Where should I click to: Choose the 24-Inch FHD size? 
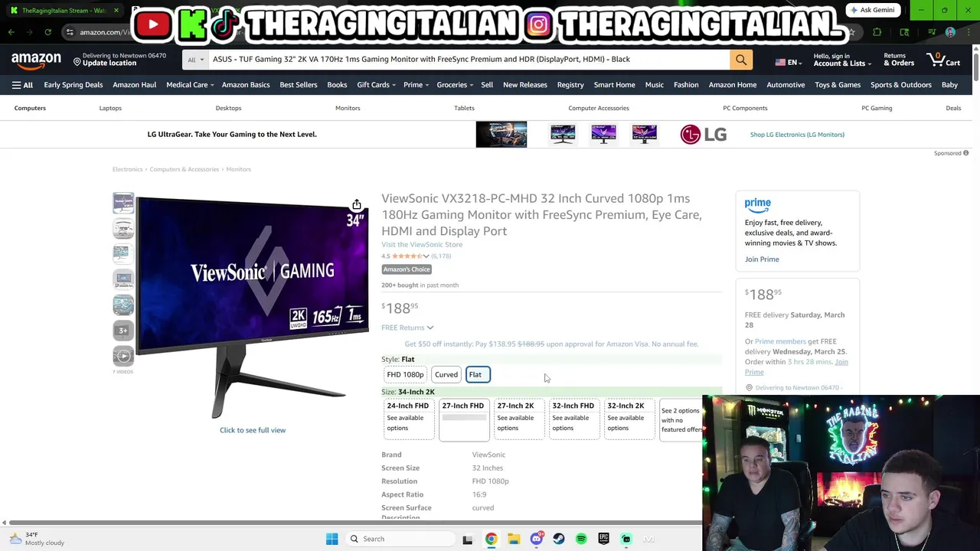pos(409,419)
